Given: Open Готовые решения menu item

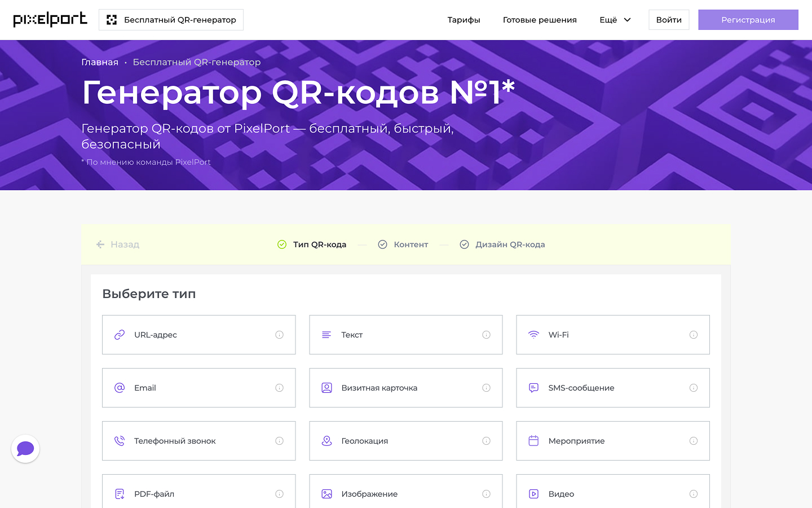Looking at the screenshot, I should pos(540,20).
